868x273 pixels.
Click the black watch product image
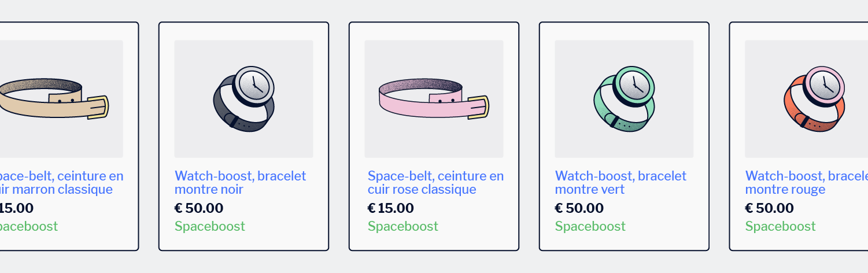(243, 99)
